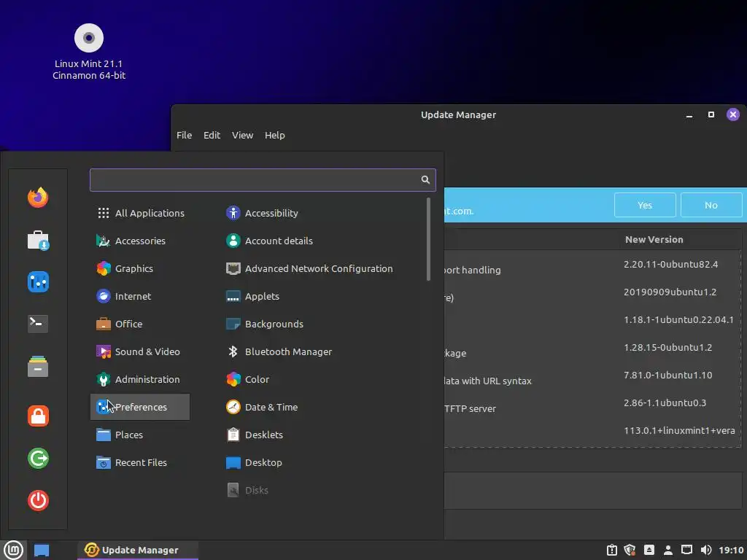Open the volume sound applet in tray
Screen dimensions: 747x560
[706, 550]
